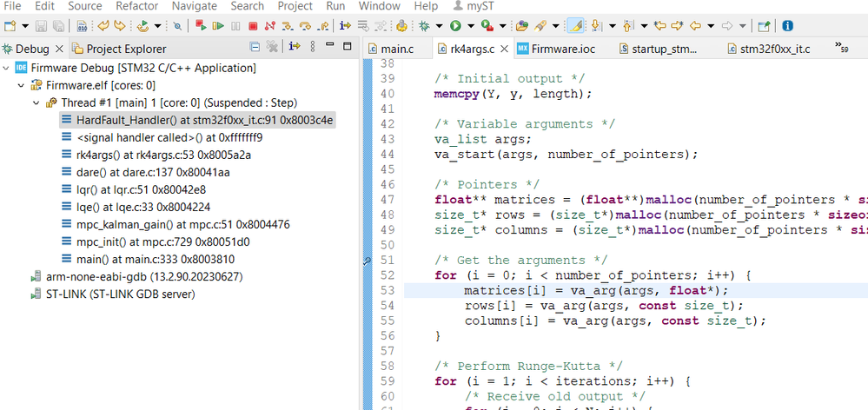The image size is (868, 410).
Task: Click the Undo curved arrow icon
Action: click(103, 25)
